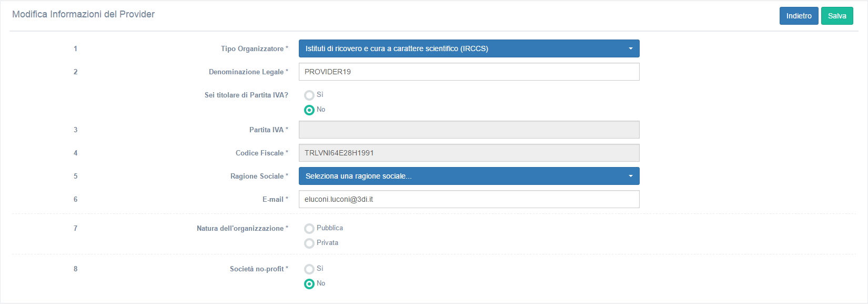Click the disabled Partita IVA field

click(468, 130)
